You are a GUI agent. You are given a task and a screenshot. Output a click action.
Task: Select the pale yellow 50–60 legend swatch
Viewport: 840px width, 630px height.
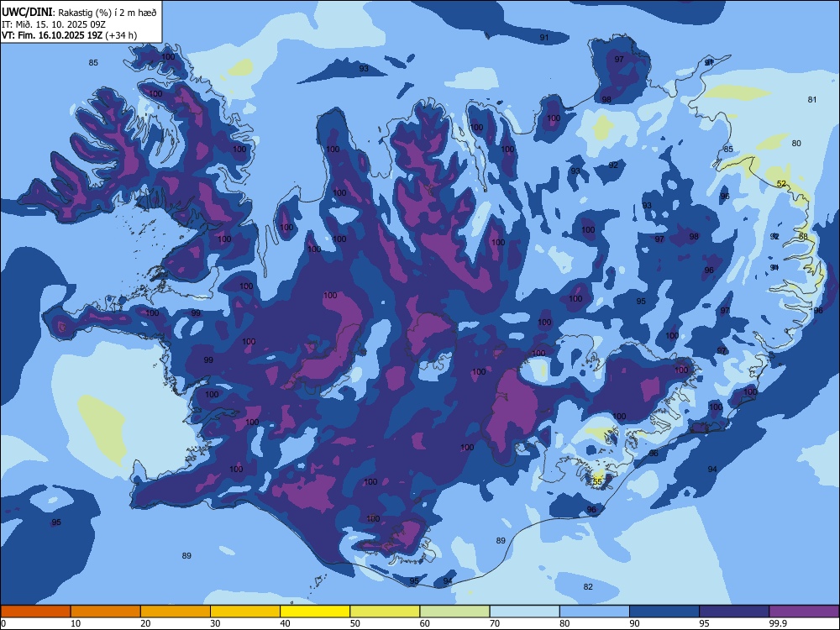click(x=386, y=612)
